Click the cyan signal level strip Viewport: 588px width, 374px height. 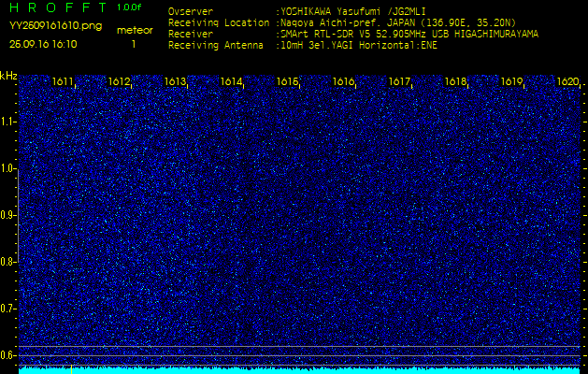tap(299, 370)
